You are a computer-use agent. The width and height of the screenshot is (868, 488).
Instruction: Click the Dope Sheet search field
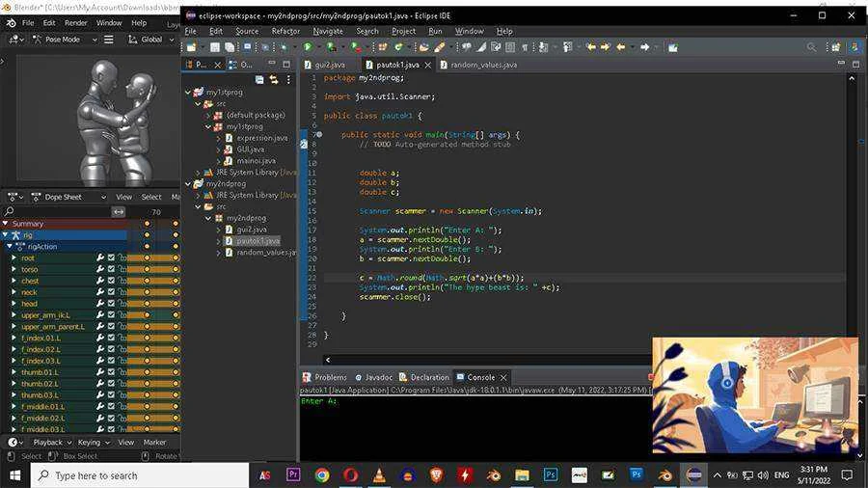[57, 211]
